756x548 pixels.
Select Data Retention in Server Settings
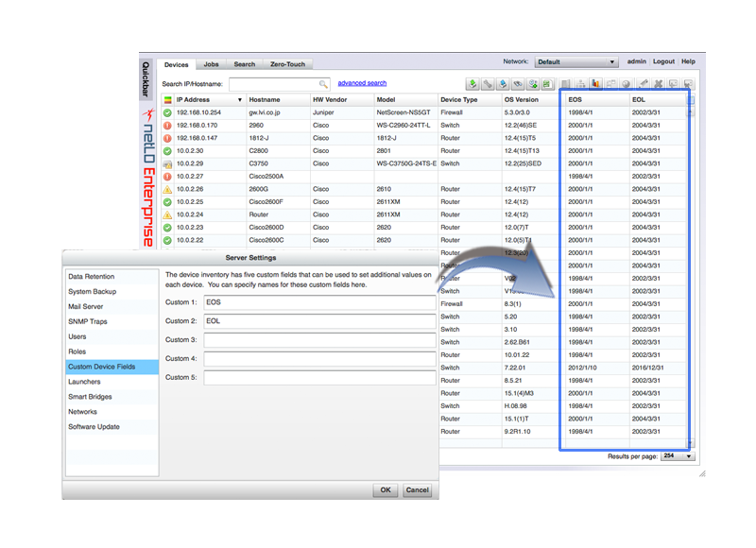112,277
